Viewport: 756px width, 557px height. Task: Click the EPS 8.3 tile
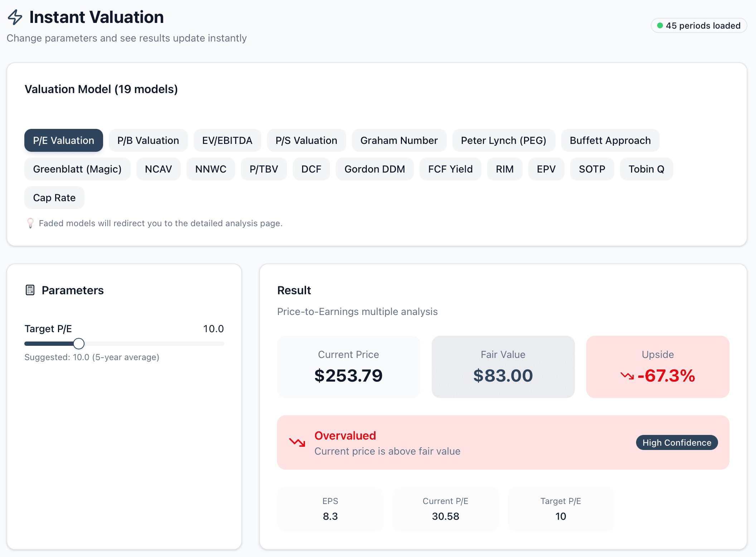click(330, 509)
